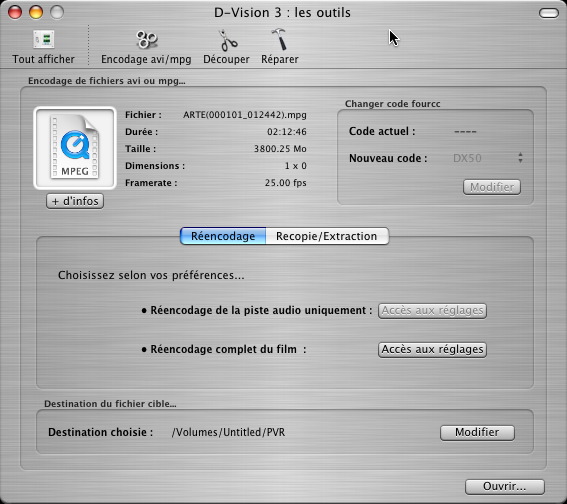The height and width of the screenshot is (504, 567).
Task: Open the Nouveau code DX50 dropdown
Action: [487, 158]
